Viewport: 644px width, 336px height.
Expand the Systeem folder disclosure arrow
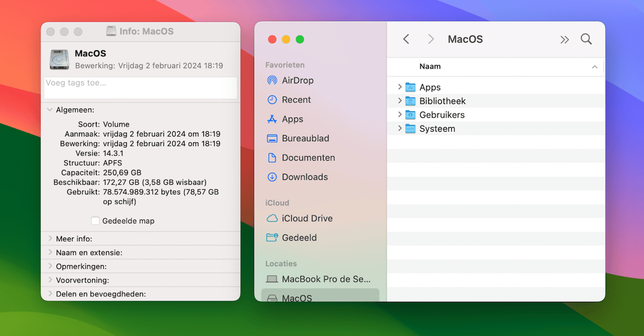pyautogui.click(x=400, y=128)
